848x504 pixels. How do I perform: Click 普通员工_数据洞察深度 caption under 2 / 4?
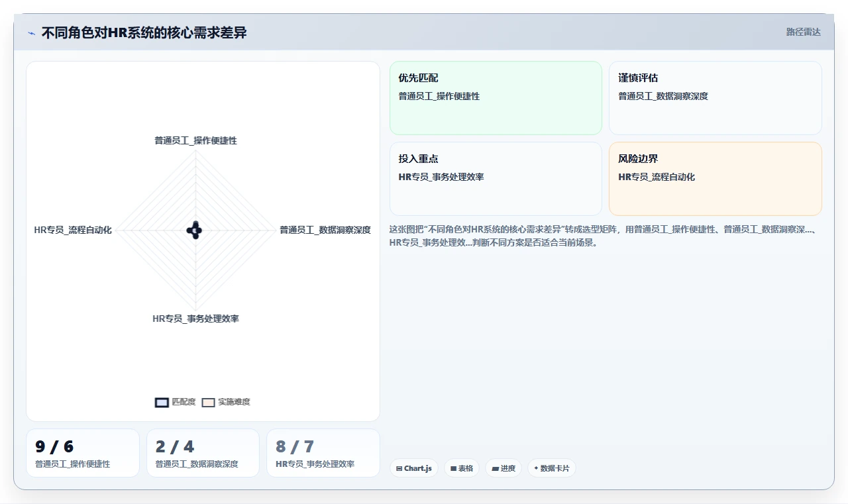coord(197,464)
